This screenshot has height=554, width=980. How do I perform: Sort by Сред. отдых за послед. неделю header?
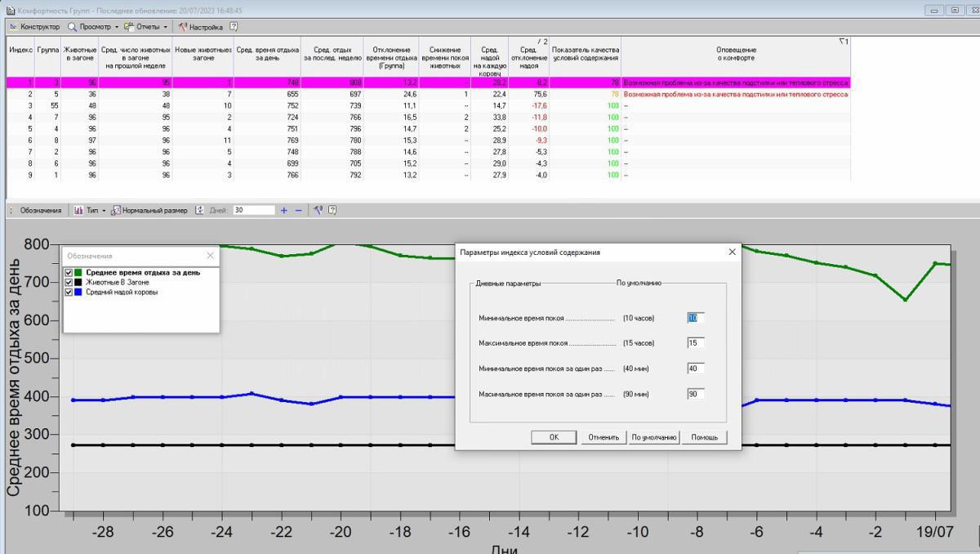click(332, 56)
